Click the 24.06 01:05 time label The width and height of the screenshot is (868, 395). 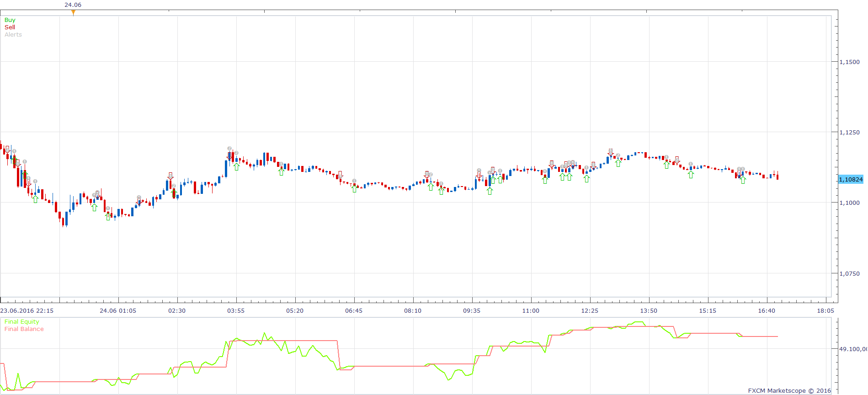(x=118, y=310)
